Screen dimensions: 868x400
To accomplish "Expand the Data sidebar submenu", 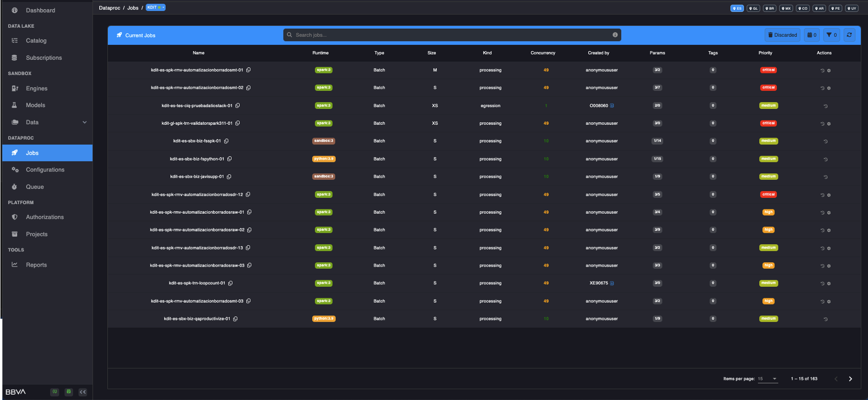I will 85,122.
